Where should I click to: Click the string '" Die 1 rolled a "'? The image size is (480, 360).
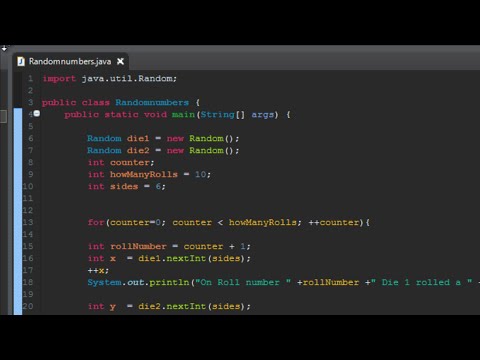click(x=421, y=282)
